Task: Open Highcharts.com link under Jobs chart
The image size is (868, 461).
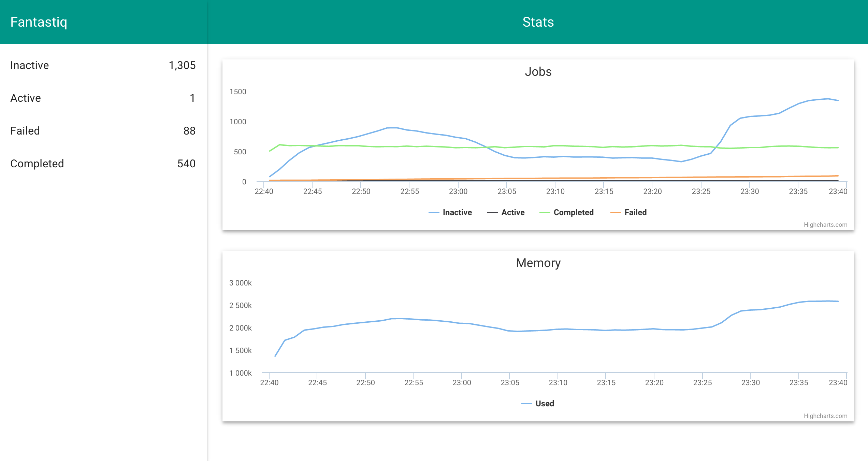Action: [x=825, y=225]
